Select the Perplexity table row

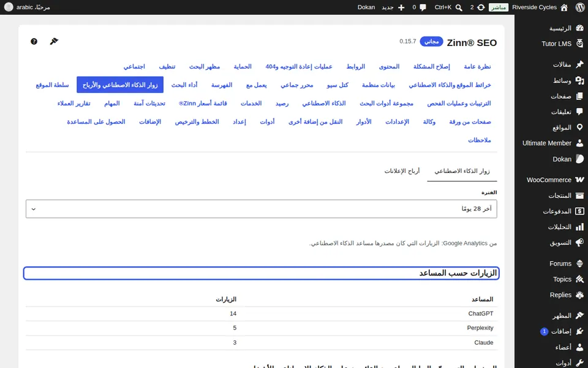point(262,328)
